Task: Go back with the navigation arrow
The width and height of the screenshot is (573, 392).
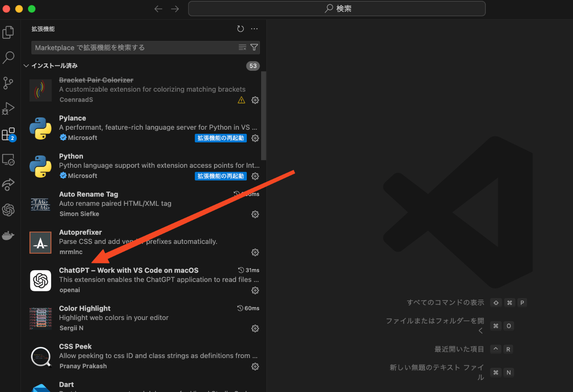Action: (158, 9)
